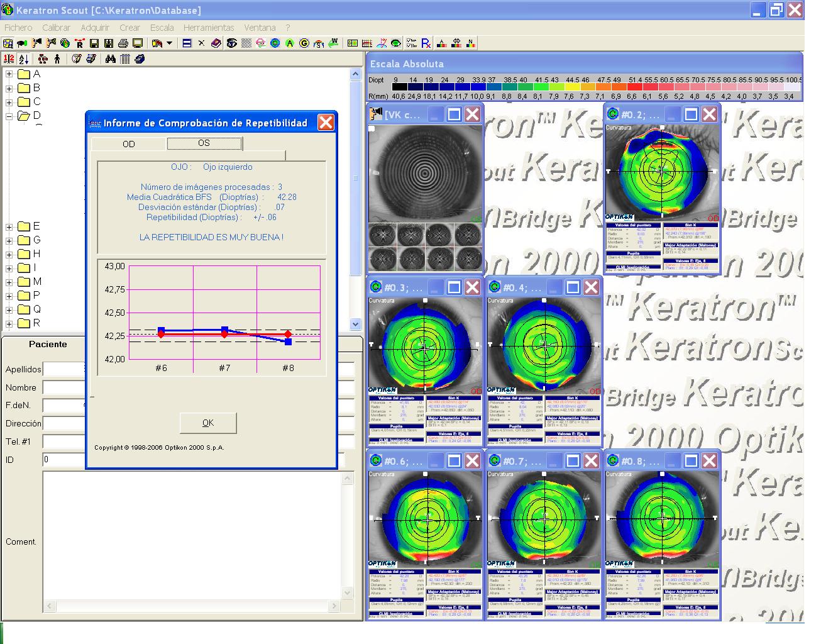Click the hierarchy tree view icon
This screenshot has width=821, height=644.
(x=43, y=59)
